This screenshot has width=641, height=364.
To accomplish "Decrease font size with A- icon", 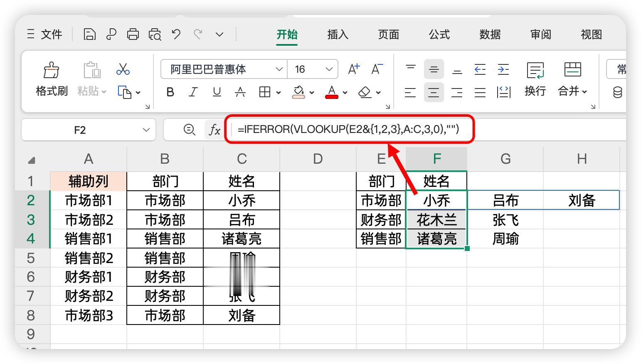I will point(377,69).
